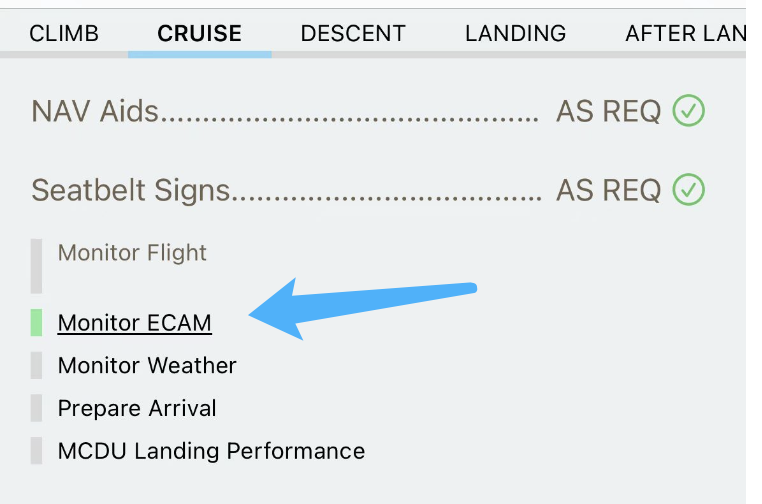Click the gray marker beside Monitor Flight
Image resolution: width=762 pixels, height=504 pixels.
tap(36, 265)
